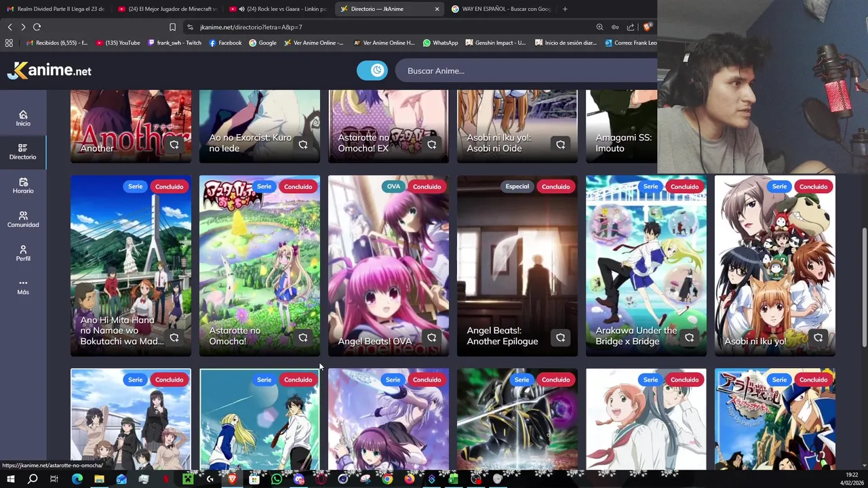The height and width of the screenshot is (488, 868).
Task: Click Concluido badge on Ano Hi Mita Hana card
Action: point(169,186)
